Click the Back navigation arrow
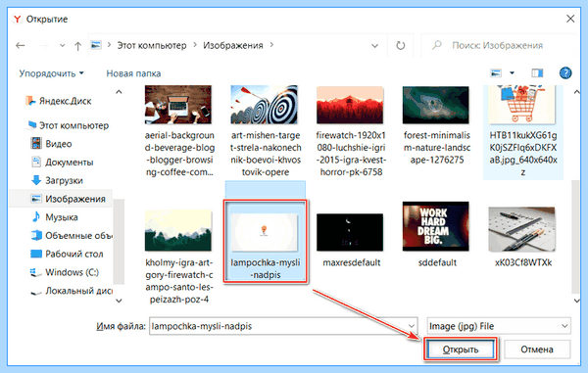The height and width of the screenshot is (373, 588). 21,46
